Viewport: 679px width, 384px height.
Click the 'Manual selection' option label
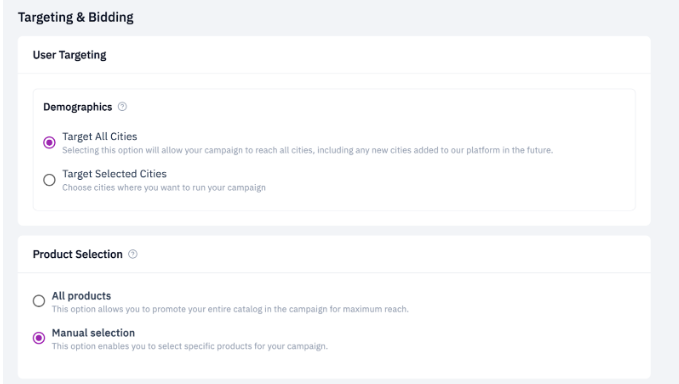[94, 333]
